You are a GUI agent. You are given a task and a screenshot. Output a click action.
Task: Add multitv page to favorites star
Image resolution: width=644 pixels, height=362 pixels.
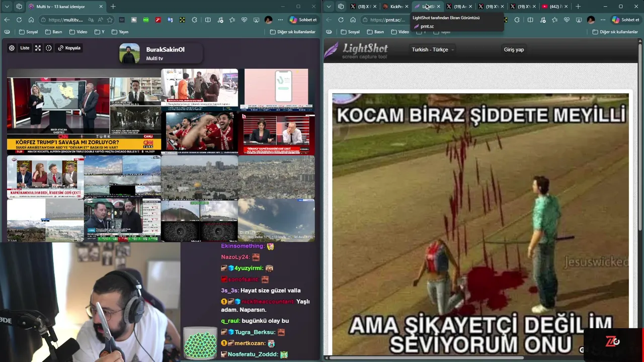click(110, 20)
